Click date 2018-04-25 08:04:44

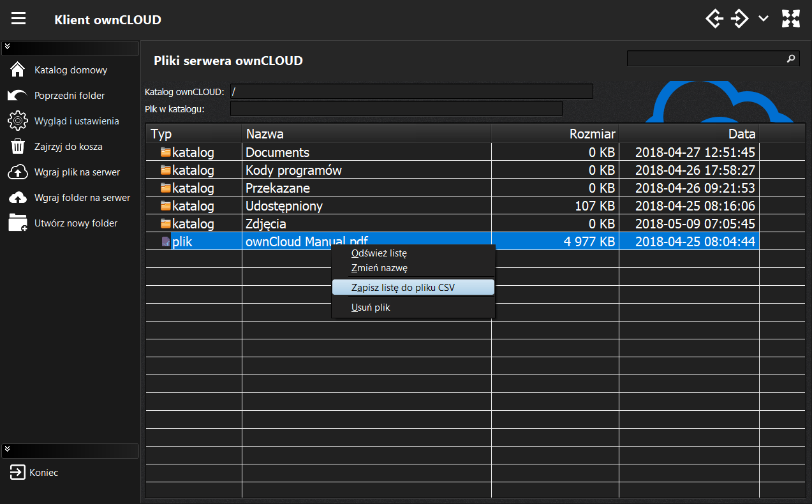pyautogui.click(x=689, y=241)
